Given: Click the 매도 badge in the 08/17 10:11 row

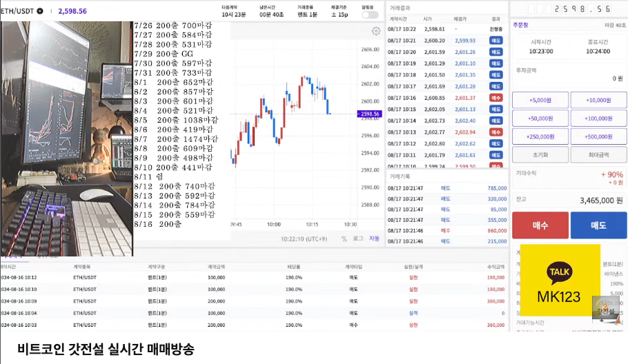Looking at the screenshot, I should tap(496, 155).
